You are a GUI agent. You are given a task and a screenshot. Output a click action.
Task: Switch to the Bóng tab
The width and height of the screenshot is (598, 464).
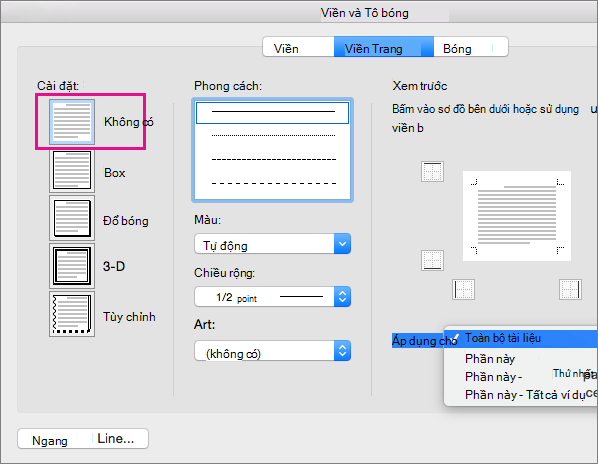(x=471, y=47)
